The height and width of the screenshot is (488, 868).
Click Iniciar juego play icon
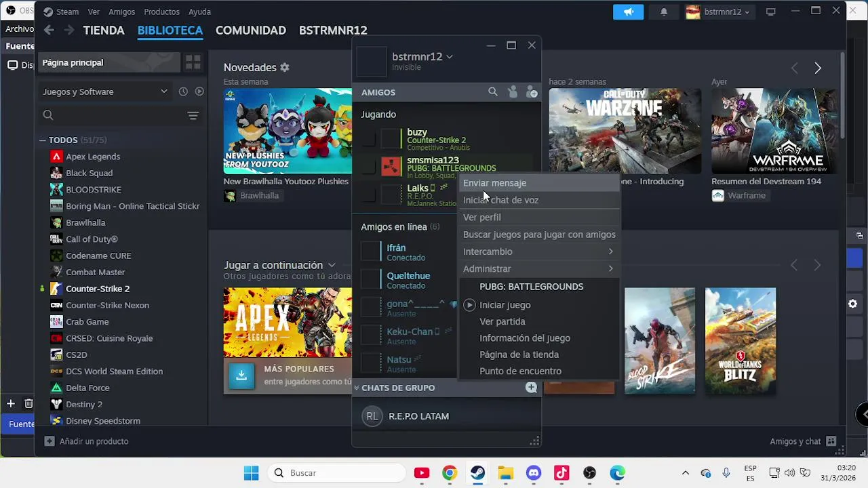469,305
